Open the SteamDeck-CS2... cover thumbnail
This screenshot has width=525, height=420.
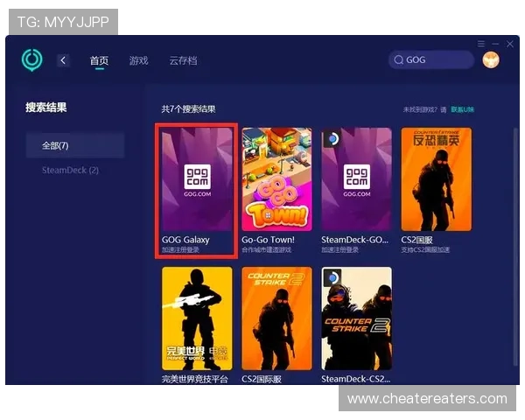(x=357, y=318)
